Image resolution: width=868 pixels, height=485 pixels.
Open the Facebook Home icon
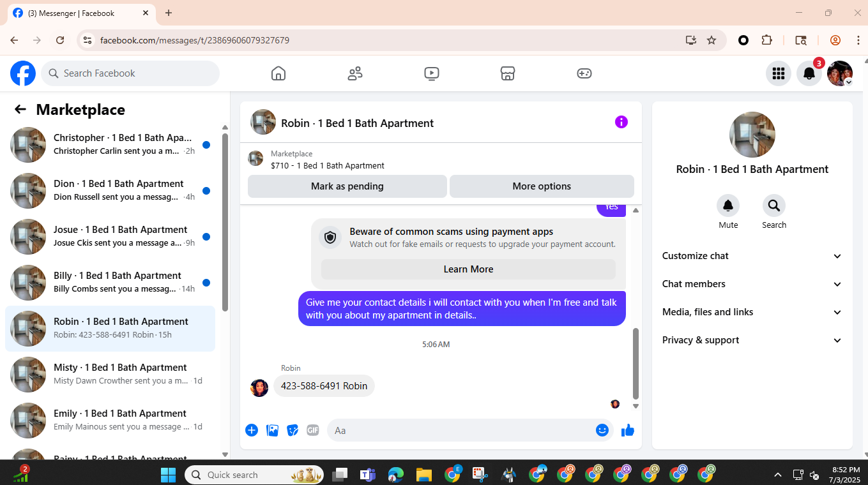[278, 73]
